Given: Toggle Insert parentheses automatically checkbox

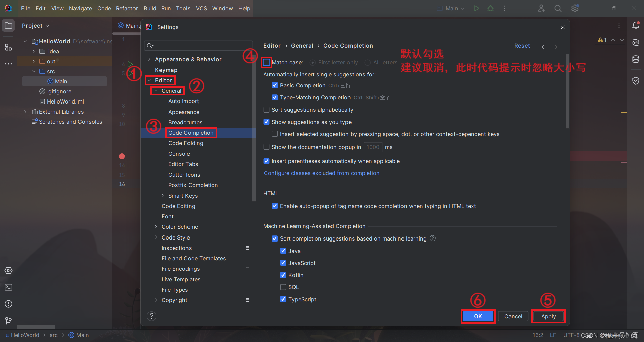Looking at the screenshot, I should click(266, 161).
